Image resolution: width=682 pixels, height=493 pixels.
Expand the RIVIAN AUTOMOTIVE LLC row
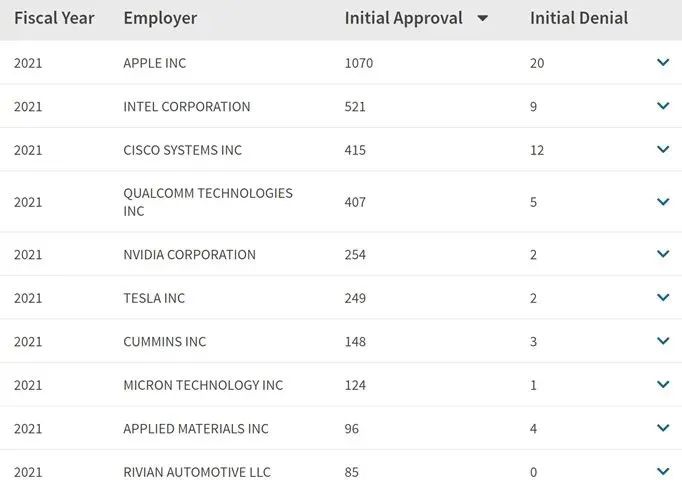tap(662, 472)
